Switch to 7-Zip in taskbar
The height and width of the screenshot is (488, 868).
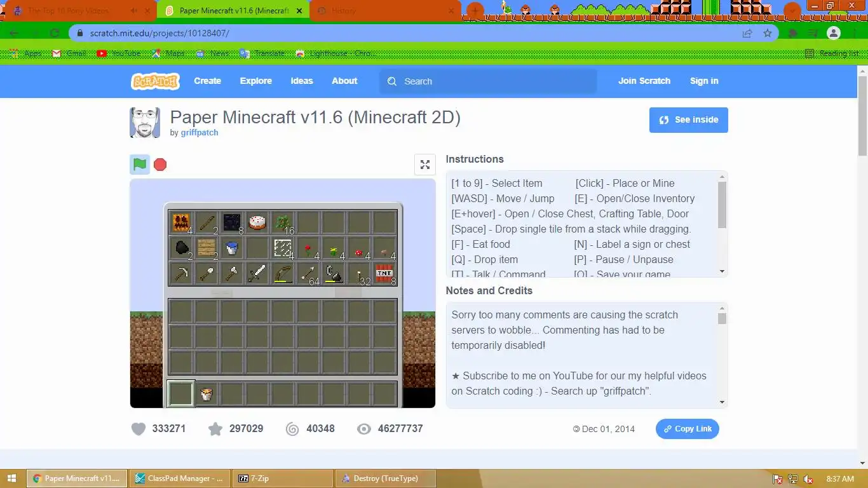point(283,478)
